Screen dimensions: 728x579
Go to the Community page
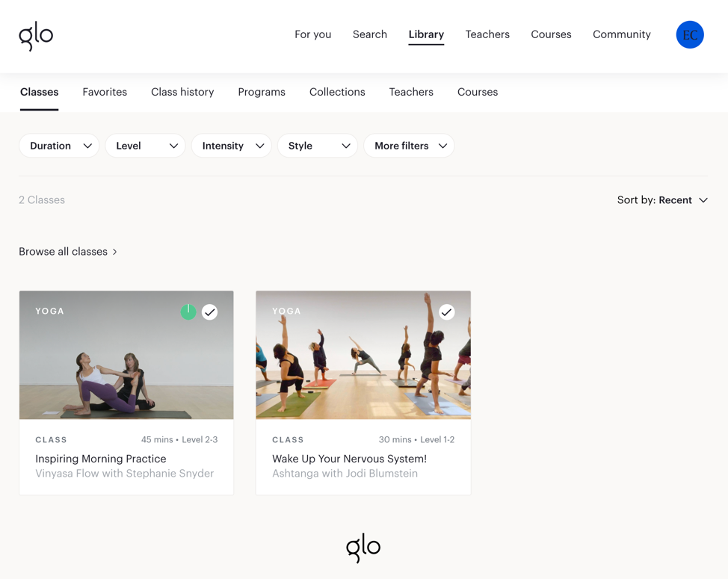(622, 34)
